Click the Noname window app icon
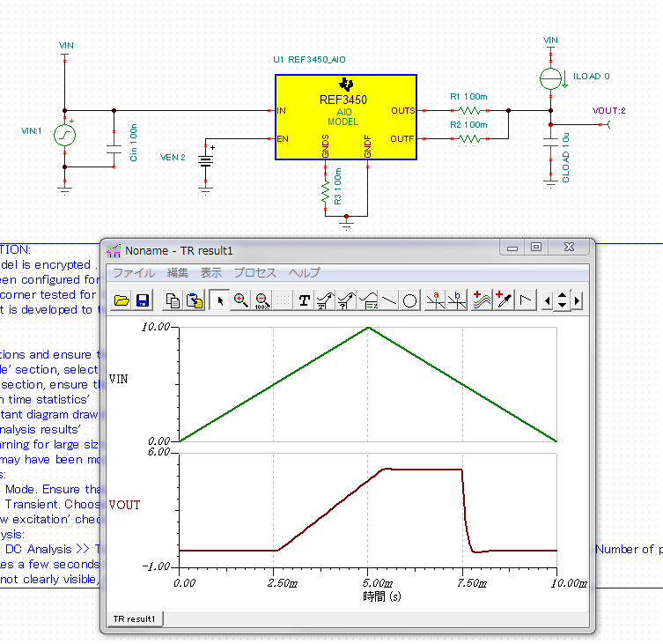The image size is (663, 644). 114,251
